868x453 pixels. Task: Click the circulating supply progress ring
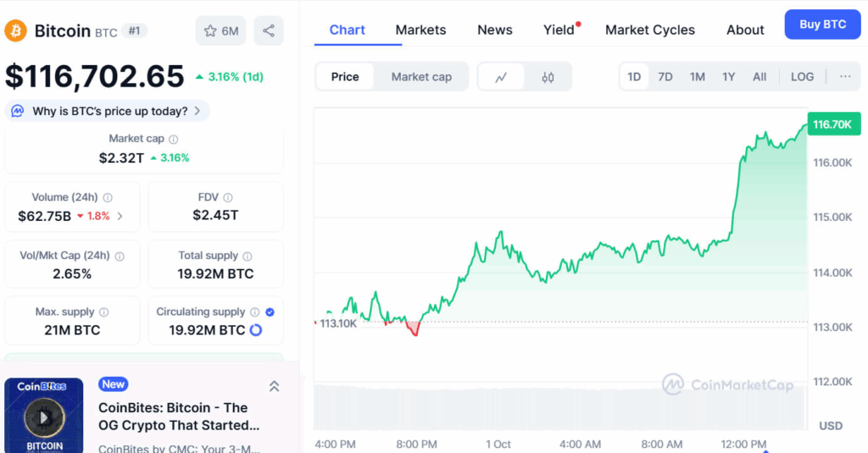pyautogui.click(x=255, y=330)
